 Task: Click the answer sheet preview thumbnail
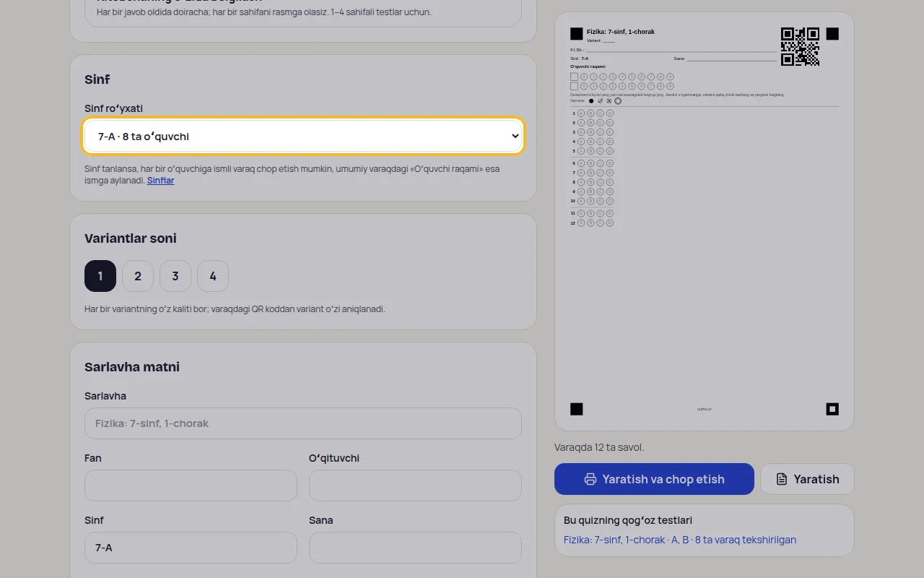coord(705,221)
